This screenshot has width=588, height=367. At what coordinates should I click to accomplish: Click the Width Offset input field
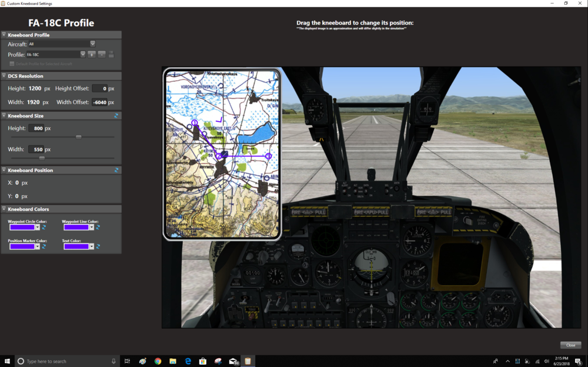pyautogui.click(x=99, y=102)
